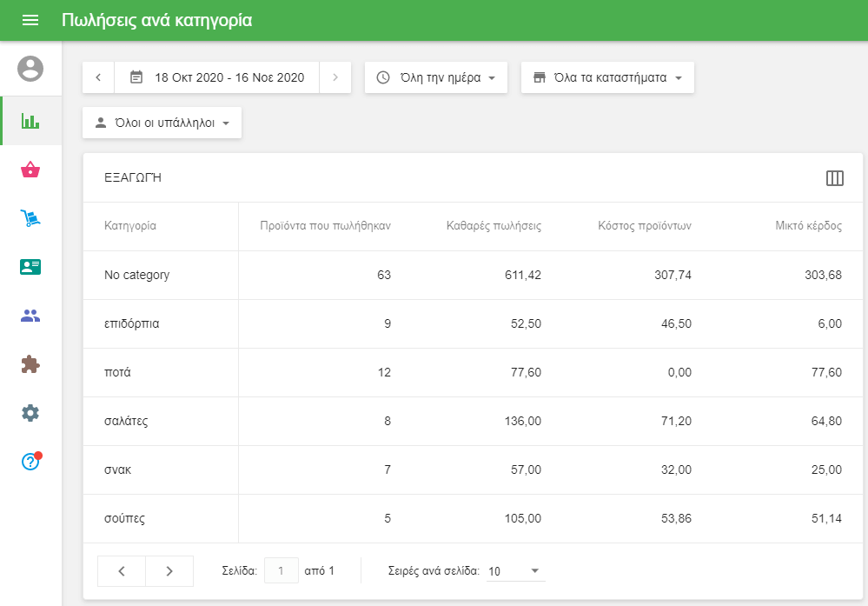The image size is (868, 606).
Task: Click the ΕΞΑΓΩΓΗ export button
Action: pyautogui.click(x=133, y=178)
